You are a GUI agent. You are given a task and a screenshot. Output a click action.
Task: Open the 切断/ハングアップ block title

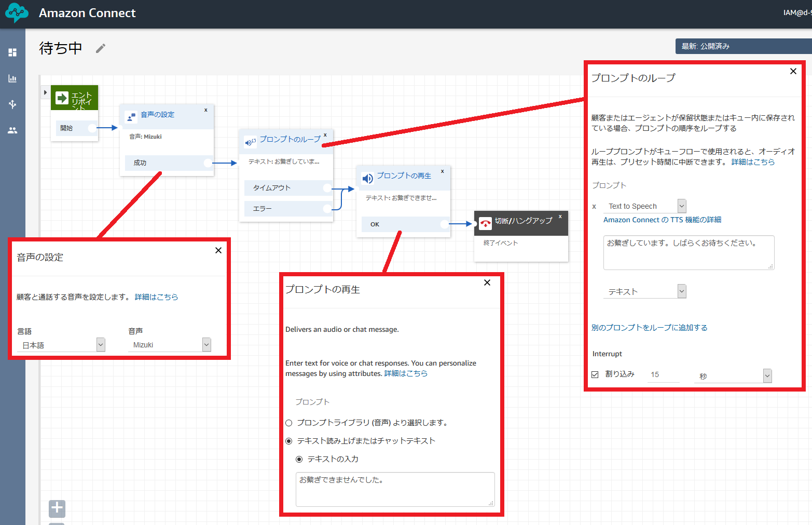pyautogui.click(x=524, y=221)
